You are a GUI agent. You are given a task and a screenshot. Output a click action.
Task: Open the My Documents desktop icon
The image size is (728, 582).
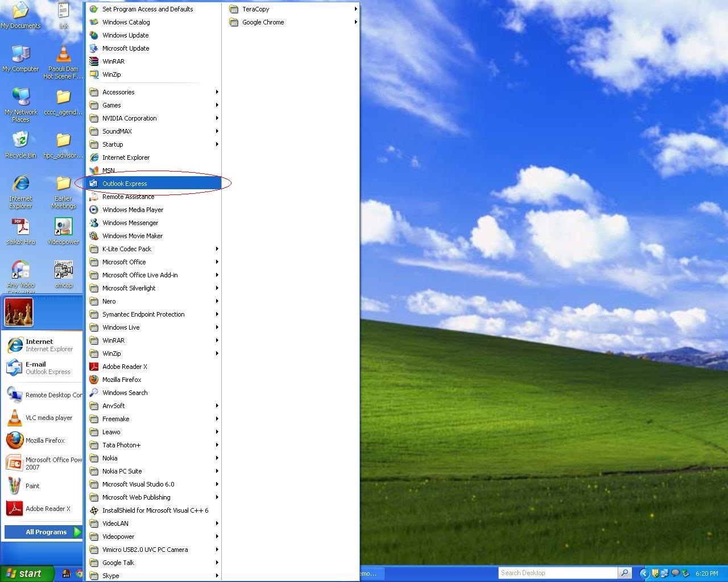20,10
